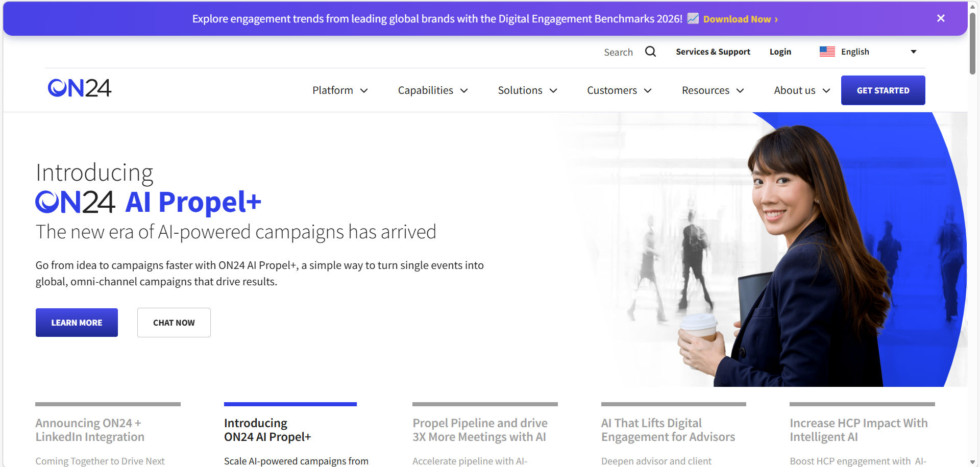Image resolution: width=980 pixels, height=467 pixels.
Task: Expand the About us menu
Action: pyautogui.click(x=801, y=90)
